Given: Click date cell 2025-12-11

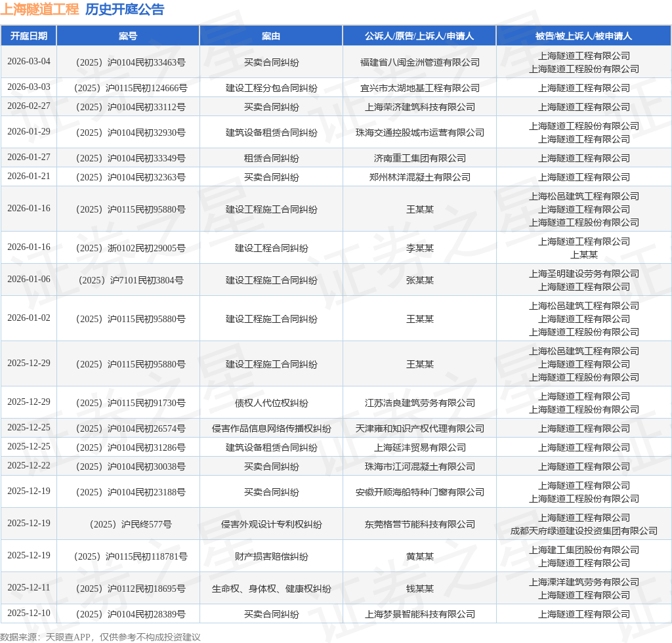Looking at the screenshot, I should click(29, 587).
